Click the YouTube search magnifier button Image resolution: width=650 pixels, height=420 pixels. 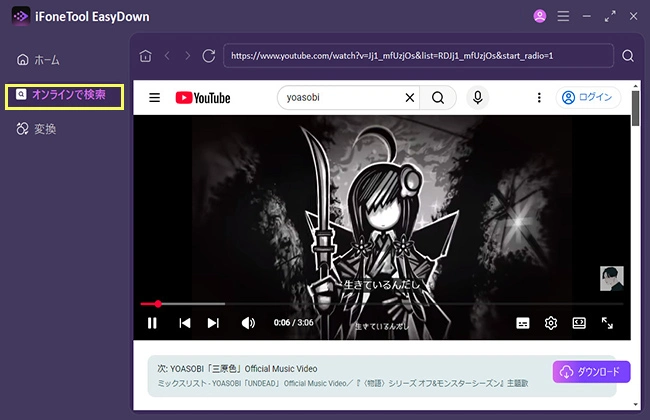pos(438,98)
